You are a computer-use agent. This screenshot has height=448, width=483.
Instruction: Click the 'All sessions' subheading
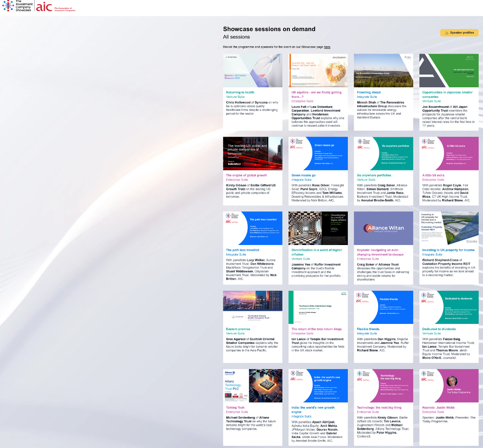point(237,37)
